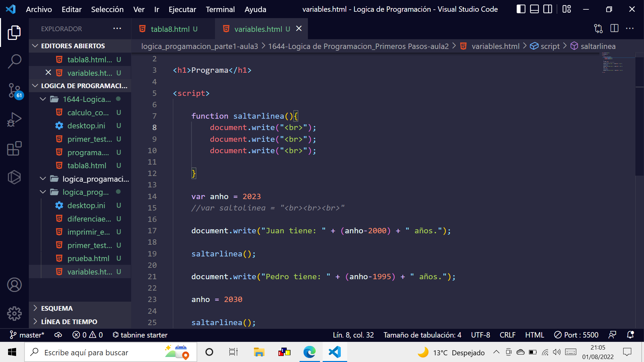Collapse the Logica de Programaci... workspace section

point(80,86)
